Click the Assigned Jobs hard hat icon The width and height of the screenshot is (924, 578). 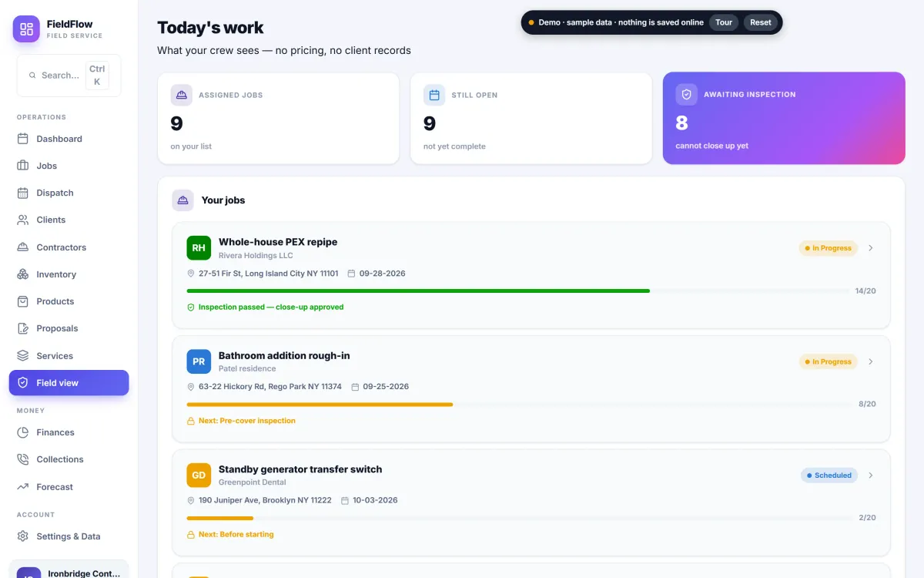coord(182,95)
